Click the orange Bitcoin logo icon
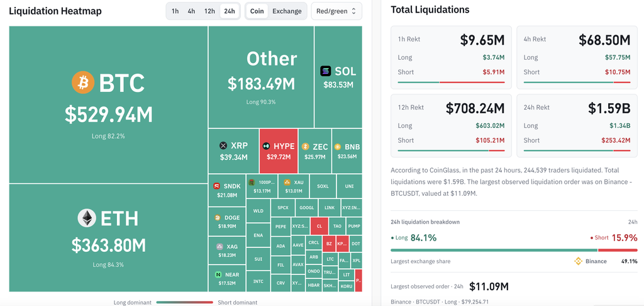This screenshot has width=644, height=306. point(83,82)
